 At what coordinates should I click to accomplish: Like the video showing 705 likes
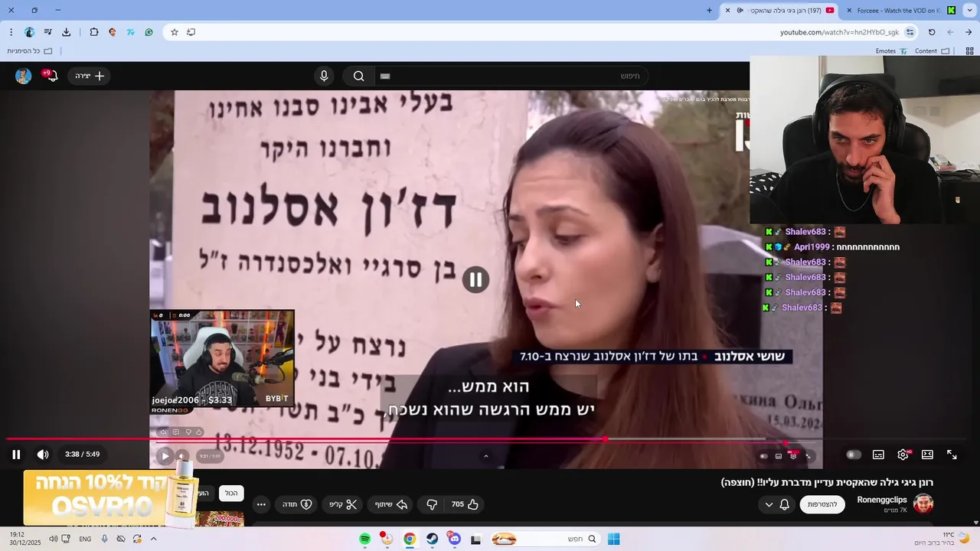[465, 504]
